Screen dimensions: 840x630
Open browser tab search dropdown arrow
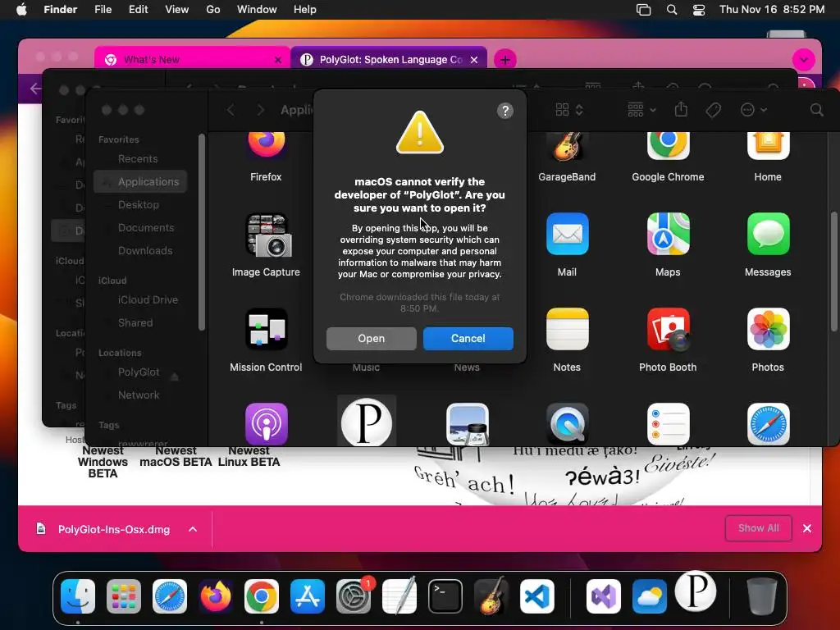[x=804, y=60]
